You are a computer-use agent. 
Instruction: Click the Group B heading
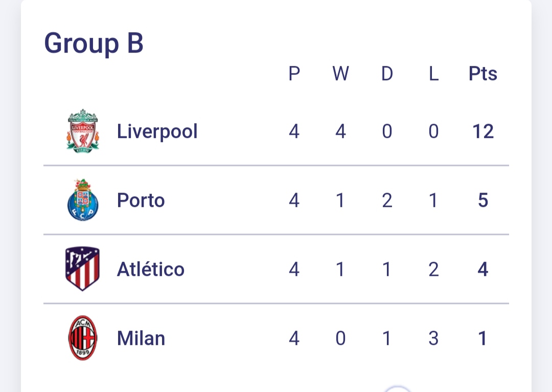(x=94, y=43)
